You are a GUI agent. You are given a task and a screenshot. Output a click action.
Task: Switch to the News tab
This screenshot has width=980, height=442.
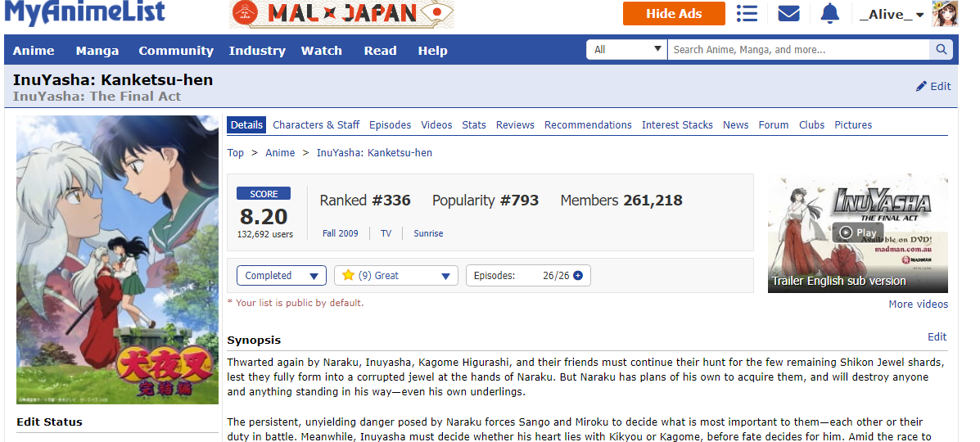tap(736, 124)
